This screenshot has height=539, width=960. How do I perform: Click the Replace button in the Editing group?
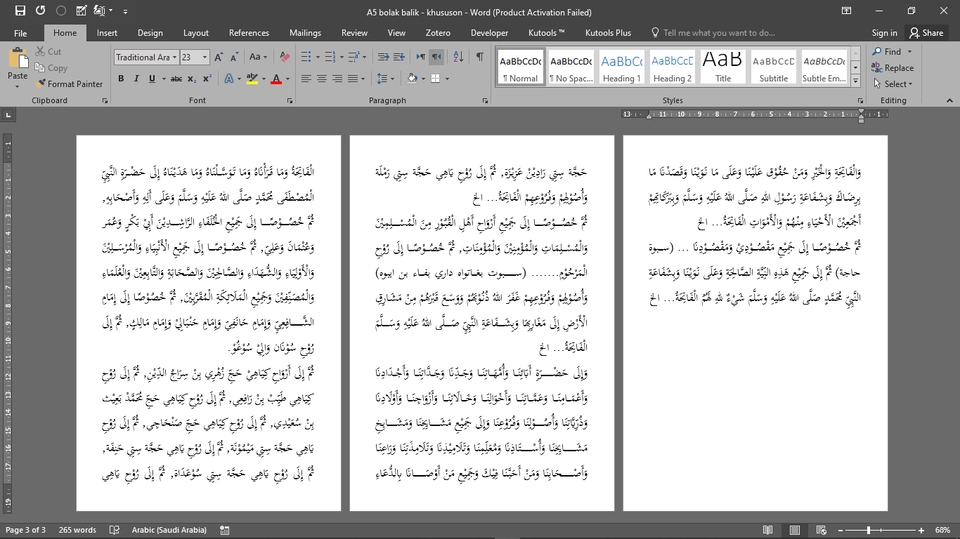click(891, 68)
